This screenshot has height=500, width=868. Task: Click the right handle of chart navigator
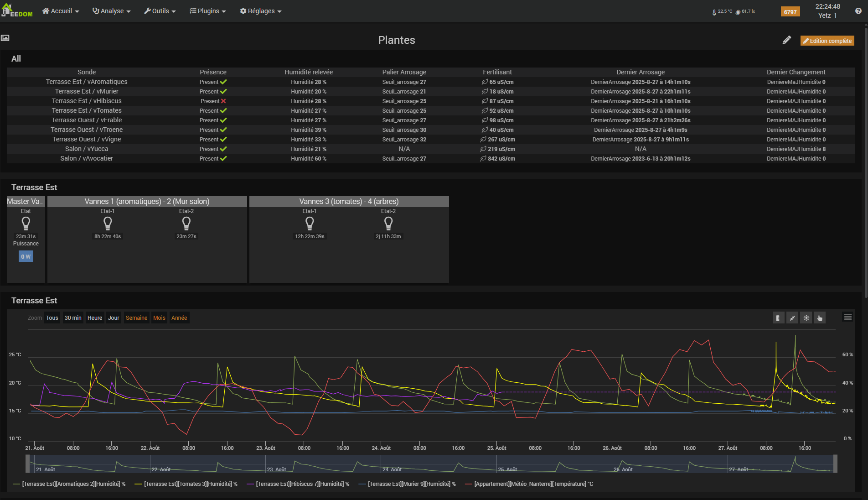pyautogui.click(x=835, y=464)
